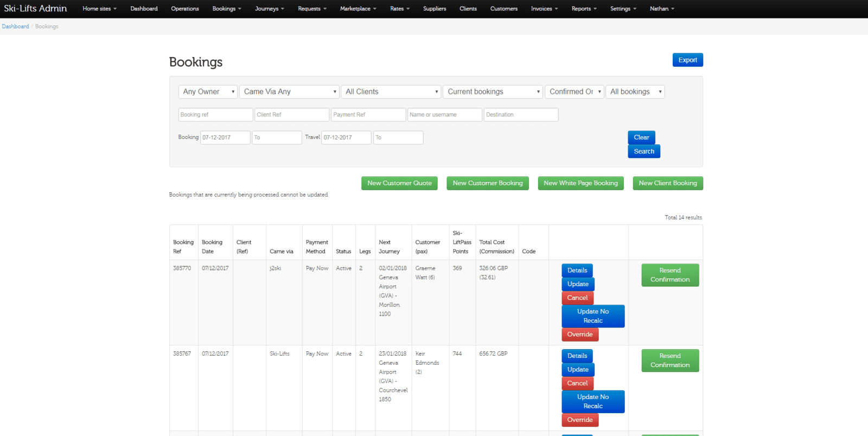Click into the Payment Ref field
This screenshot has width=868, height=436.
[368, 115]
